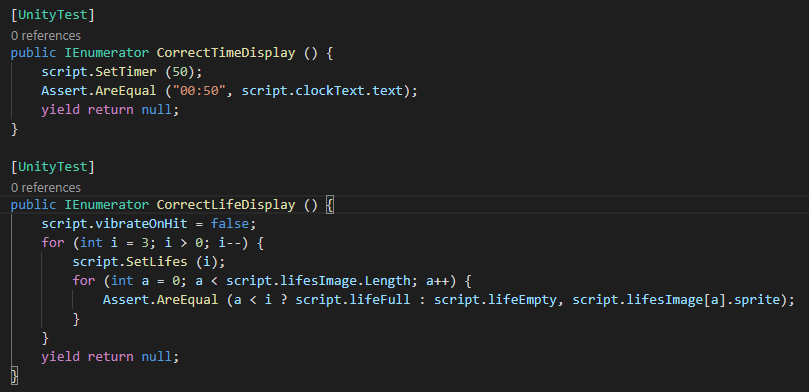Click the highlighted opening brace of CorrectLifeDisplay
This screenshot has width=809, height=392.
(x=330, y=205)
